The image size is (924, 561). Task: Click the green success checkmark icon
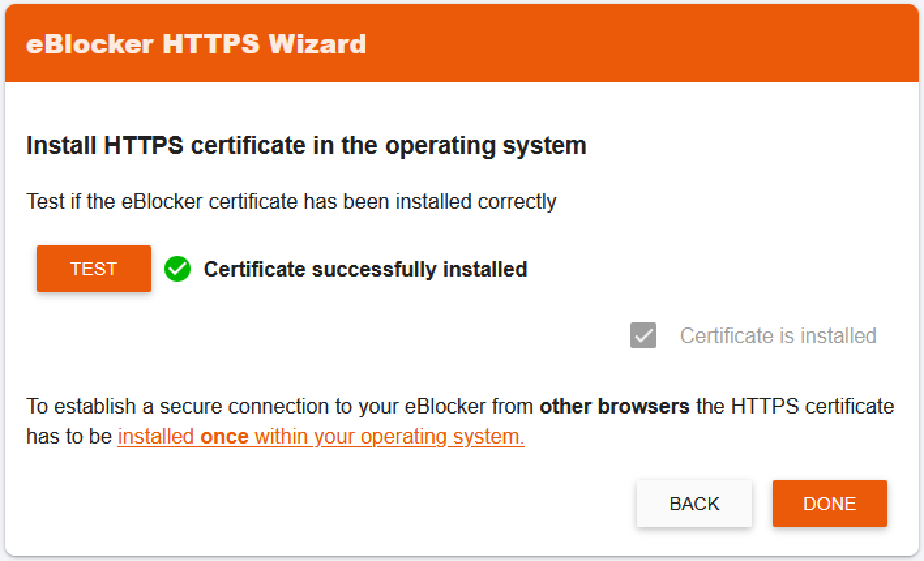pos(177,269)
